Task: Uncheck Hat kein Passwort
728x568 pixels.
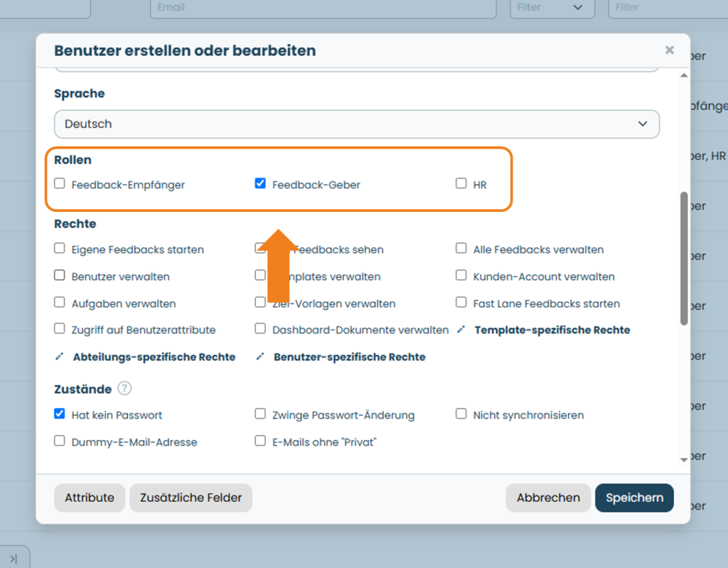Action: [60, 414]
